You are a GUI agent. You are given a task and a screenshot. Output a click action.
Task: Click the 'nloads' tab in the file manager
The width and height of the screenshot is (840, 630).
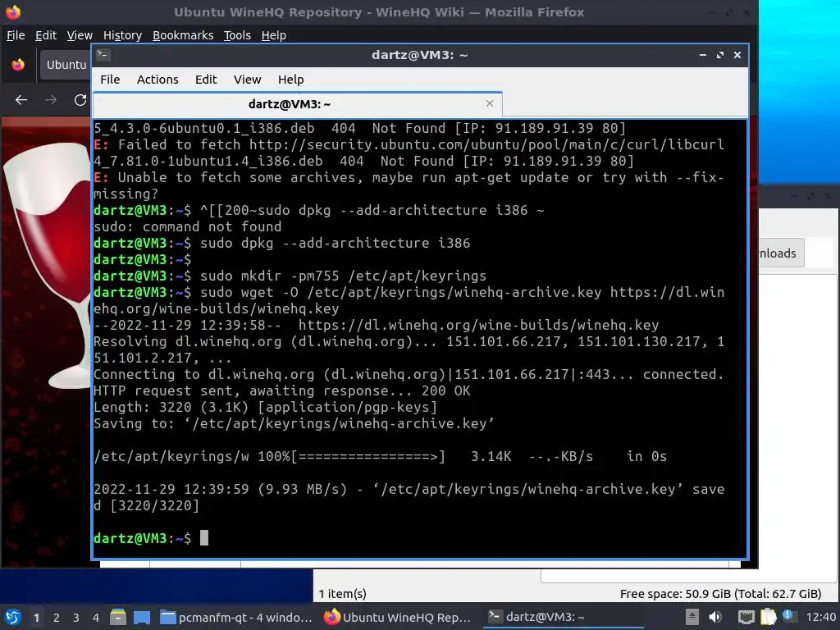click(x=781, y=253)
